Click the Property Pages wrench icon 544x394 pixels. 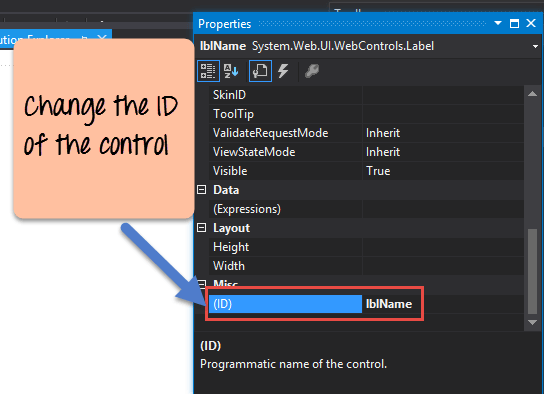312,71
